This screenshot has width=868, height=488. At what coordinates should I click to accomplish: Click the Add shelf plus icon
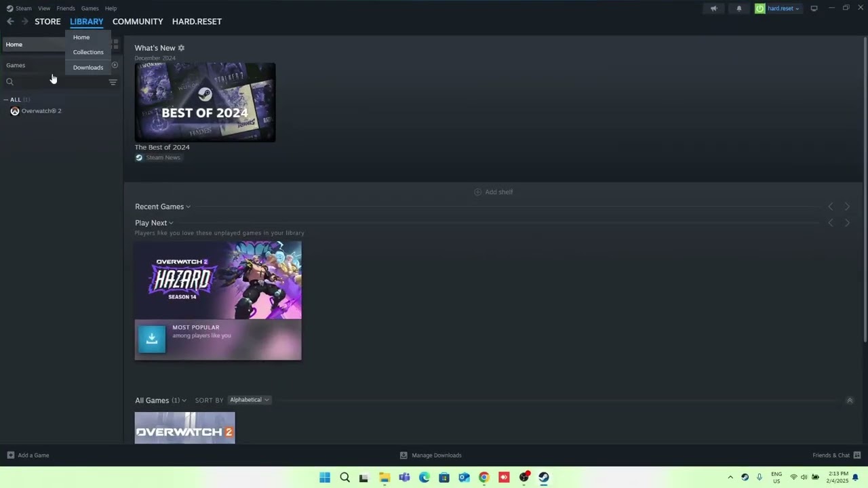[477, 192]
